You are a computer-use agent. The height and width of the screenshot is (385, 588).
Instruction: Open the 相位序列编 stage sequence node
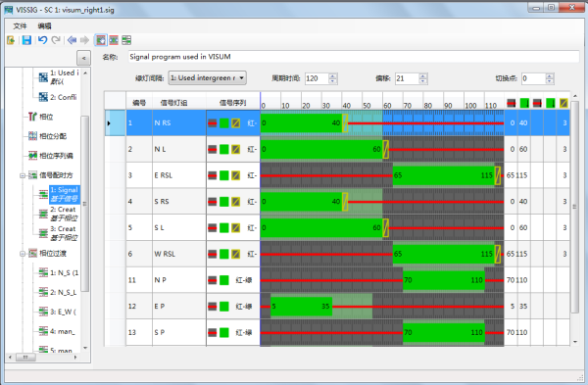[51, 156]
